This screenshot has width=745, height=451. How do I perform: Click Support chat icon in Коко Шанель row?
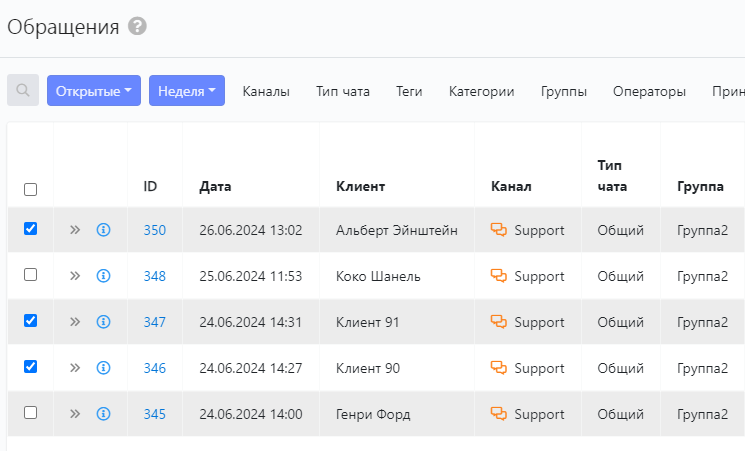499,276
